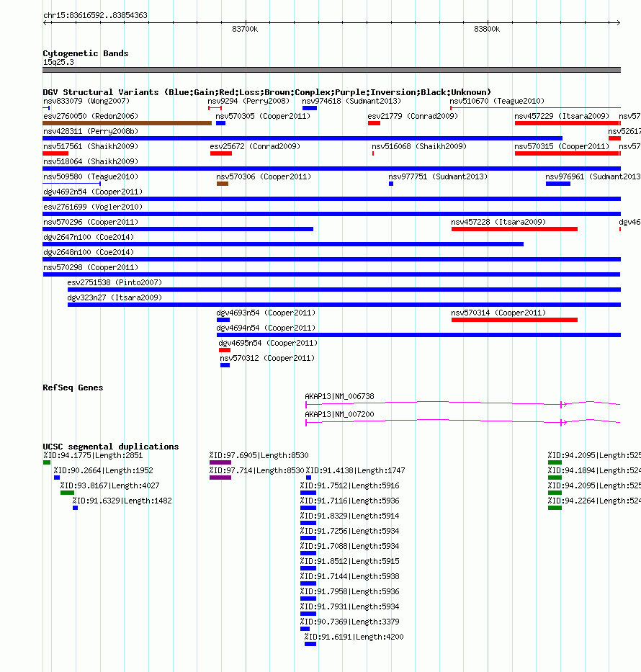Image resolution: width=641 pixels, height=672 pixels.
Task: Select nsv570305 (Cooper2011) label
Action: pyautogui.click(x=263, y=116)
